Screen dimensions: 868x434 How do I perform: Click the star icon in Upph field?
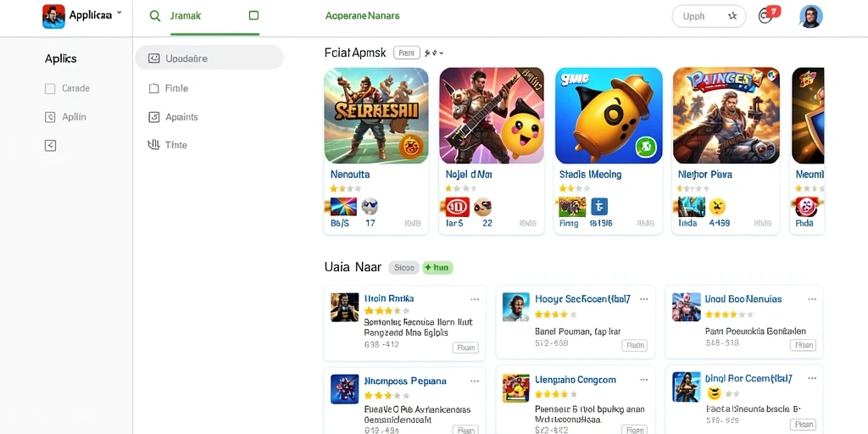point(732,16)
